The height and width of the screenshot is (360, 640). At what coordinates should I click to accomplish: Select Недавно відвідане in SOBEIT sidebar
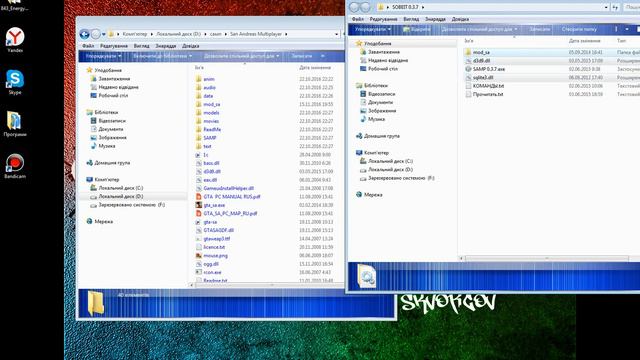coord(388,60)
